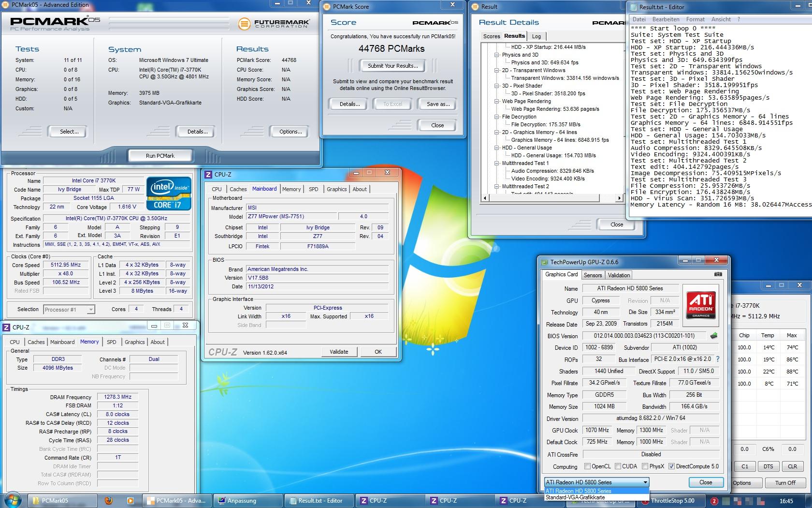The width and height of the screenshot is (812, 508).
Task: Toggle the OpenCL checkbox in GPU-Z
Action: 587,466
